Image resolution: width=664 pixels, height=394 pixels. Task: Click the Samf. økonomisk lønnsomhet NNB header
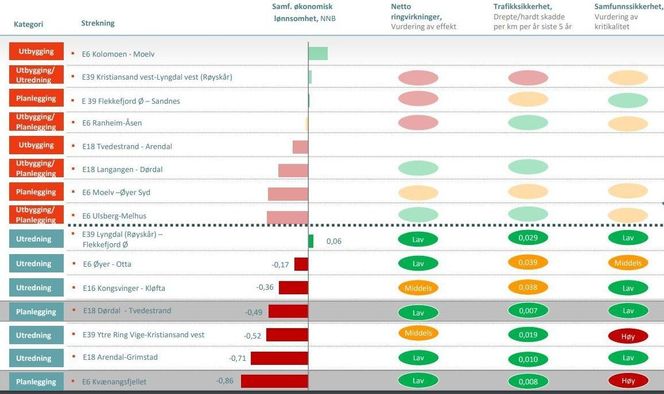(304, 13)
